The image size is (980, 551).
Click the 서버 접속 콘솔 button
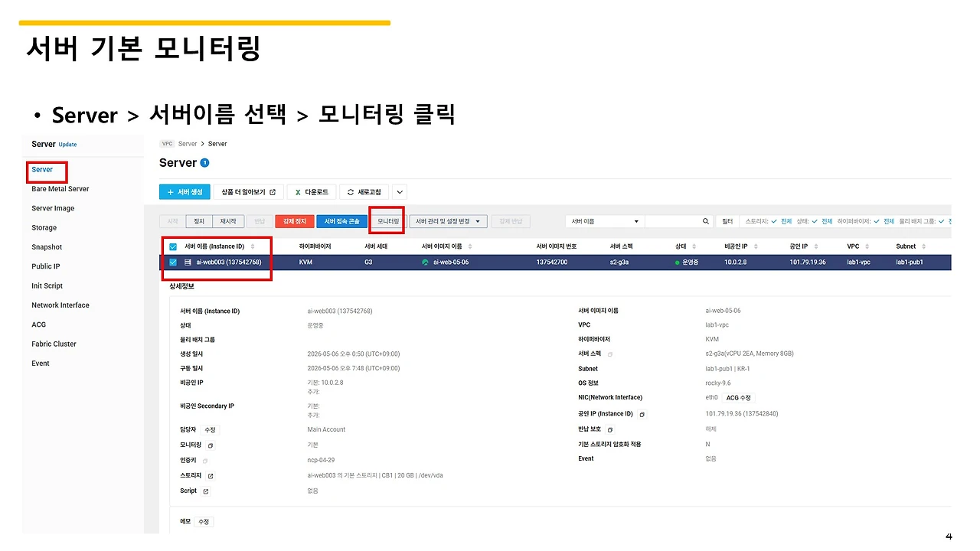[x=341, y=221]
